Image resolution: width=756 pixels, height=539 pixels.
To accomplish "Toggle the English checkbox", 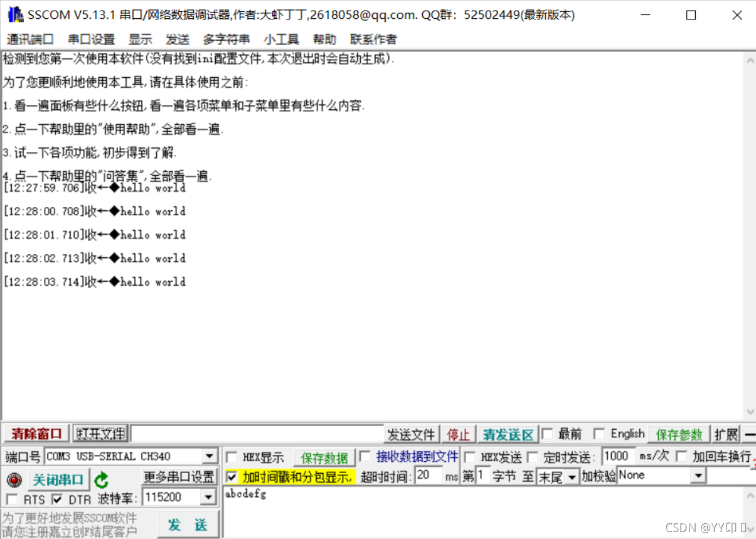I will pos(600,434).
